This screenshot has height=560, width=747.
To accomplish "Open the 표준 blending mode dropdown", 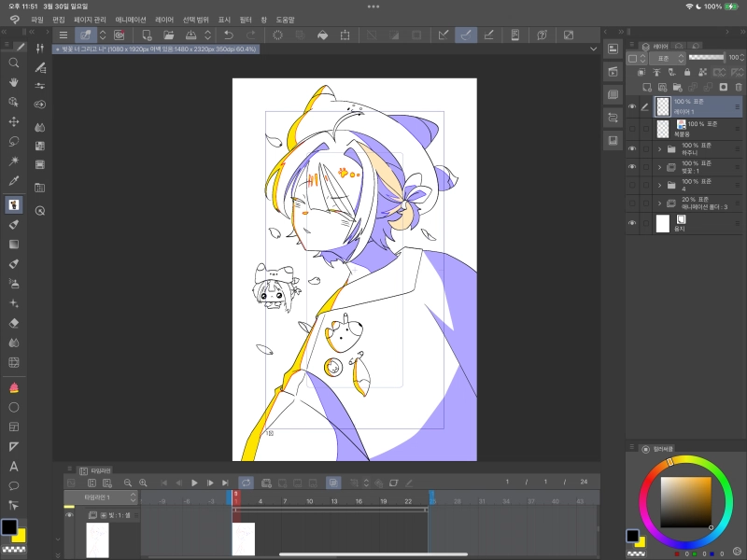I will pos(668,58).
